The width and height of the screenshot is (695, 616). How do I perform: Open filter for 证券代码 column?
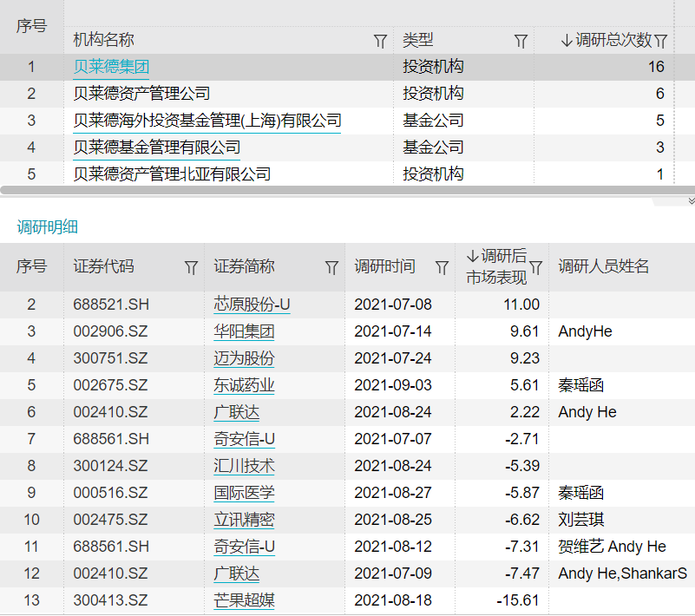click(x=191, y=267)
